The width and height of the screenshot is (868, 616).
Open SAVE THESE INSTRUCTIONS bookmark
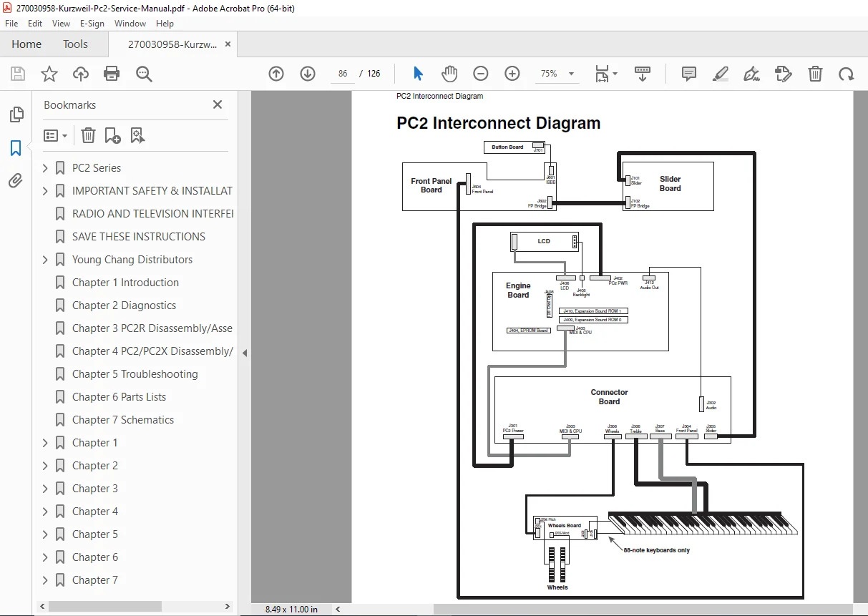pos(139,237)
